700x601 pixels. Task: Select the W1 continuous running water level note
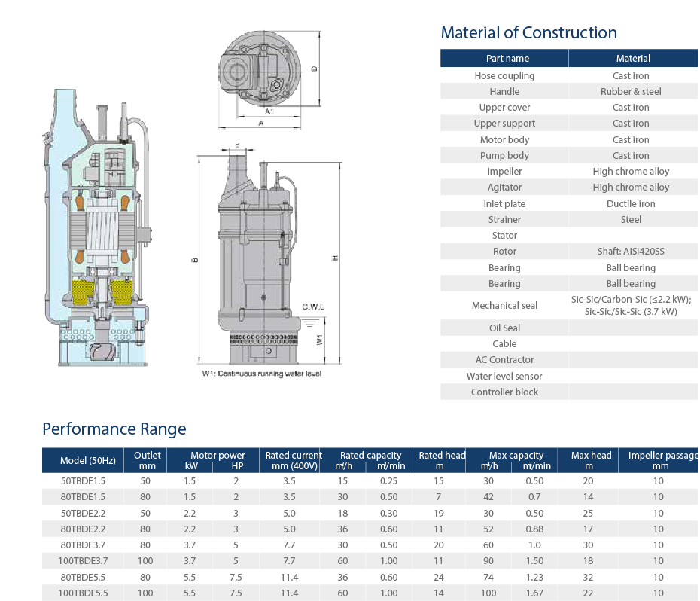[x=261, y=374]
